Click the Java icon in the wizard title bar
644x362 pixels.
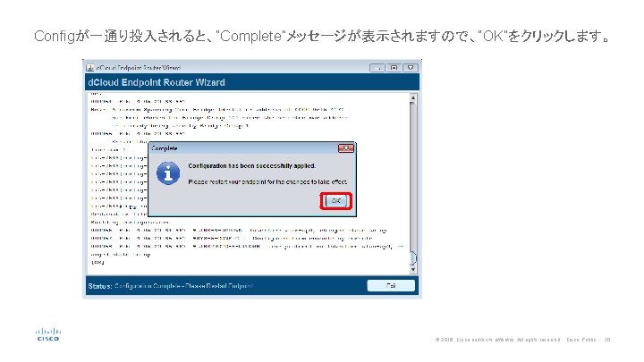90,68
